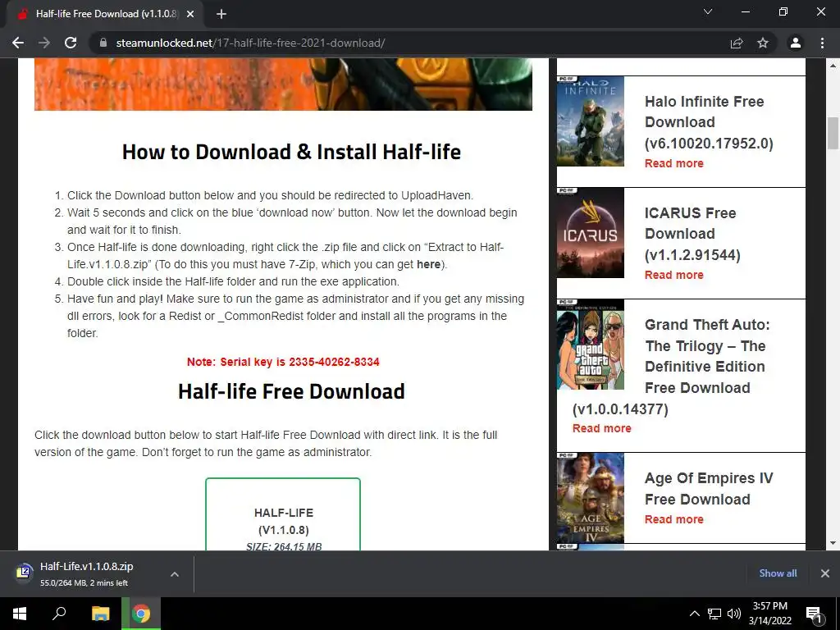Show hidden system tray icons
This screenshot has width=840, height=630.
[x=694, y=614]
